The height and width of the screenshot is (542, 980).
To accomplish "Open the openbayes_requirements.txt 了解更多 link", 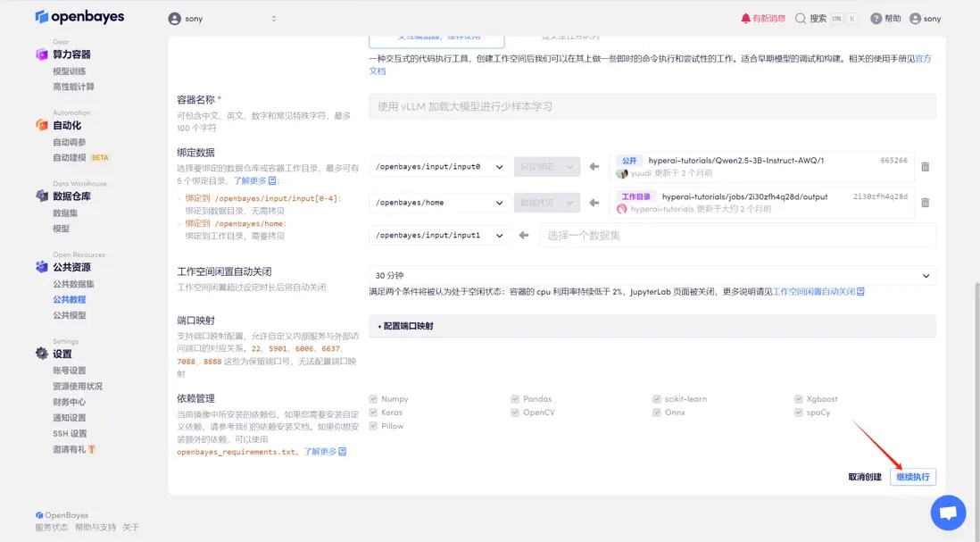I will (320, 452).
